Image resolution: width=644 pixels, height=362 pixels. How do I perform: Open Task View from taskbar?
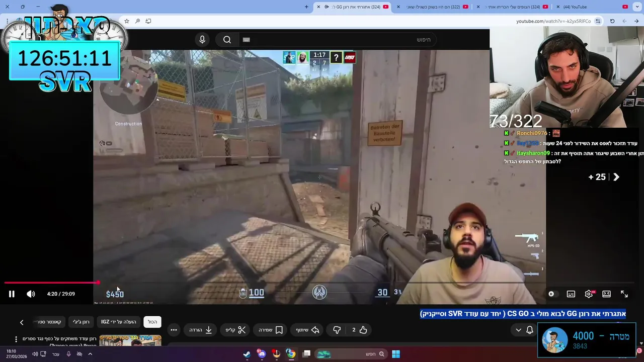pyautogui.click(x=306, y=354)
